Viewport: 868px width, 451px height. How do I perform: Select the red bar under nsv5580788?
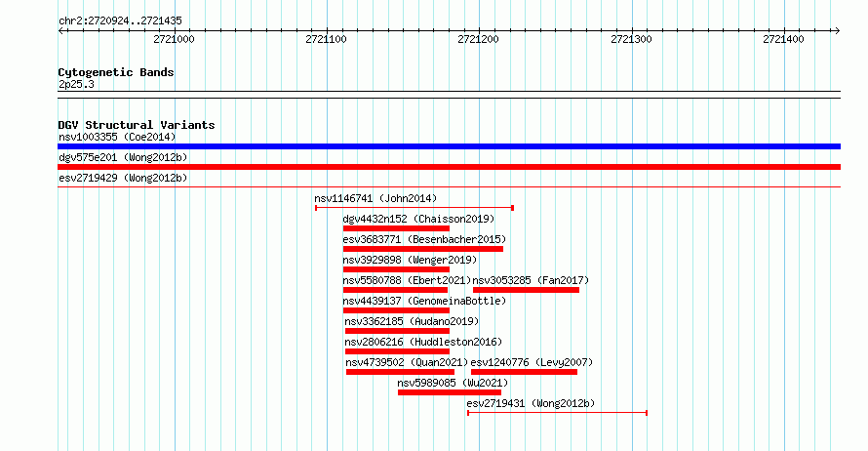pos(395,290)
